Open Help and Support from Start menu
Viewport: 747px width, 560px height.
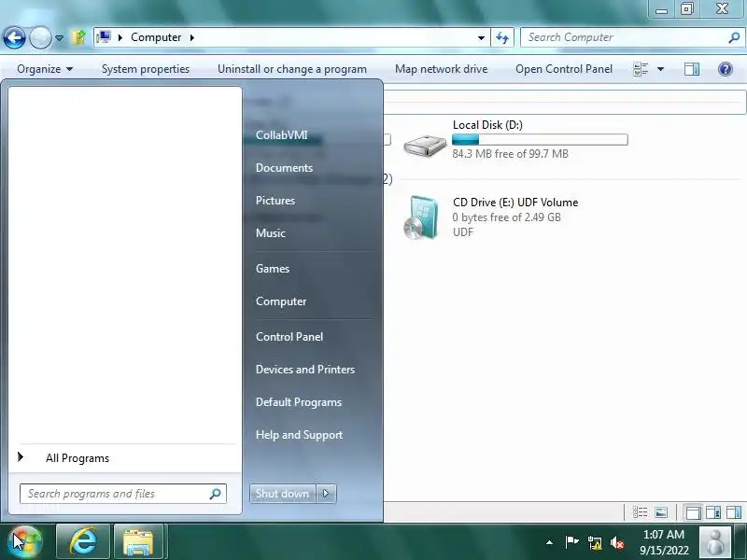(x=299, y=435)
